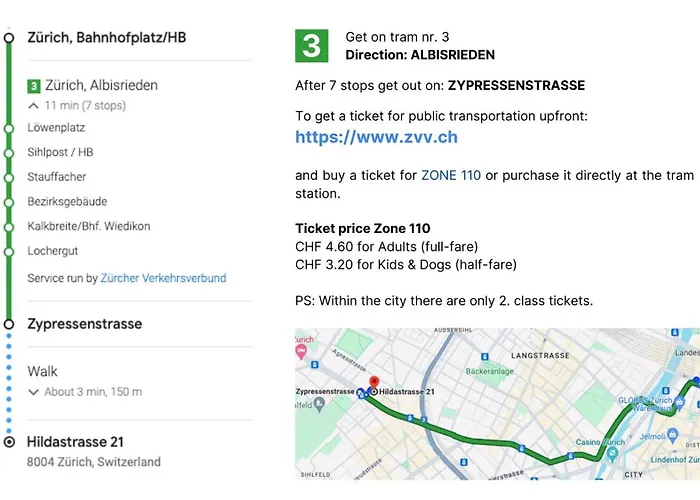Click the Hildastrasse 21 destination circle icon
700x500 pixels.
(9, 441)
